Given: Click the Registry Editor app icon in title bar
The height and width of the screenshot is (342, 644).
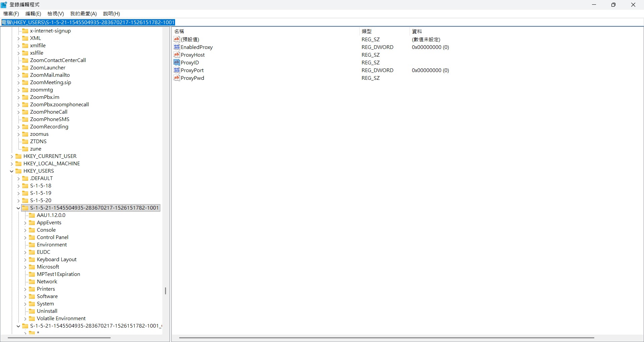Looking at the screenshot, I should [x=4, y=5].
